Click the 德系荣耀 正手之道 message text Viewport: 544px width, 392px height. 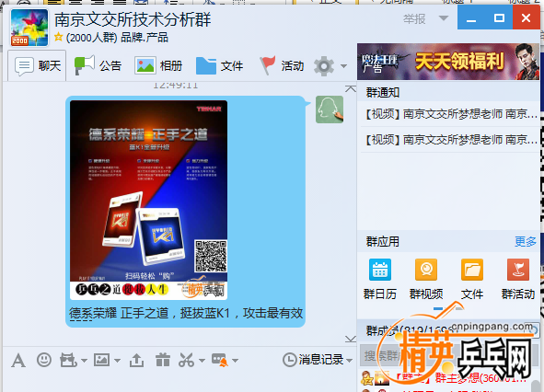(186, 314)
